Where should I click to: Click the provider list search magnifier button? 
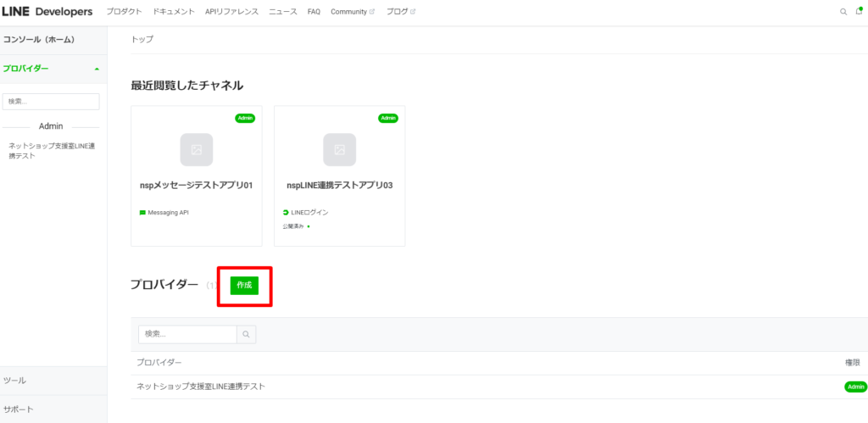point(246,335)
